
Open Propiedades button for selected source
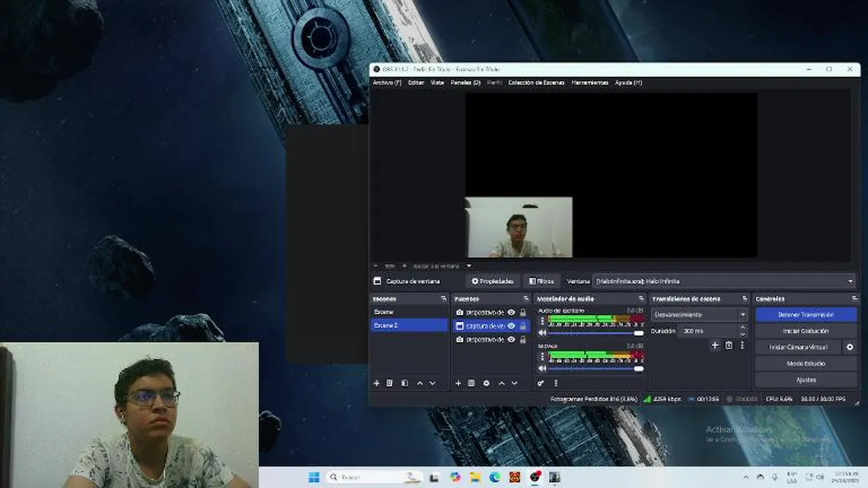click(x=493, y=281)
